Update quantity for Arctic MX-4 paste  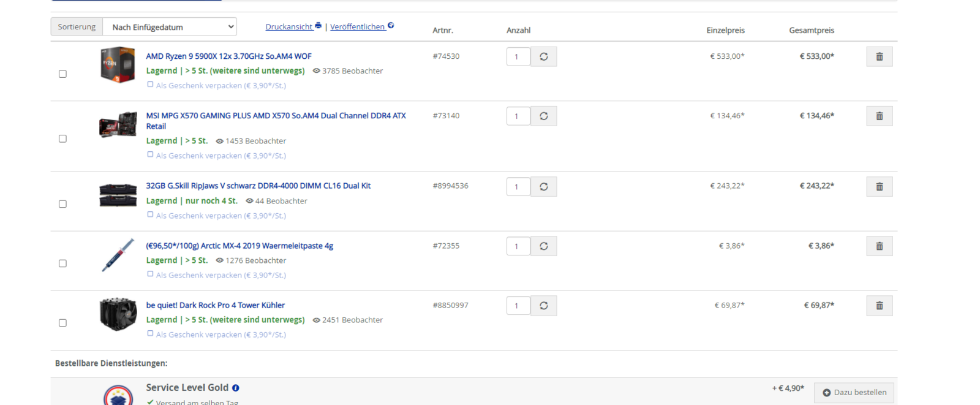tap(543, 246)
